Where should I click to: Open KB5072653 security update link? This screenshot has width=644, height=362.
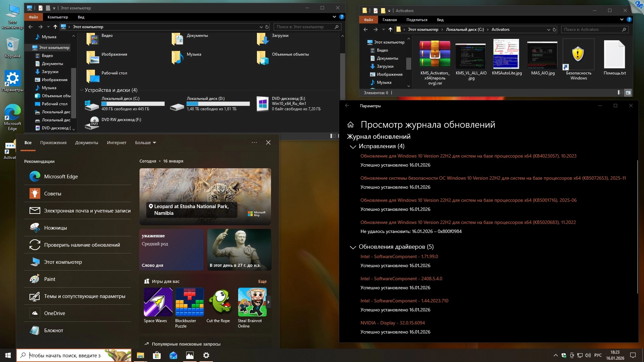click(x=493, y=178)
